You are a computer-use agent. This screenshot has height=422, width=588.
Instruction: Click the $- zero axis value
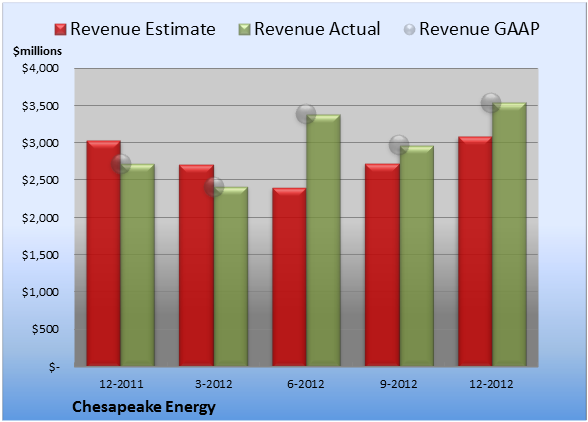[x=54, y=367]
